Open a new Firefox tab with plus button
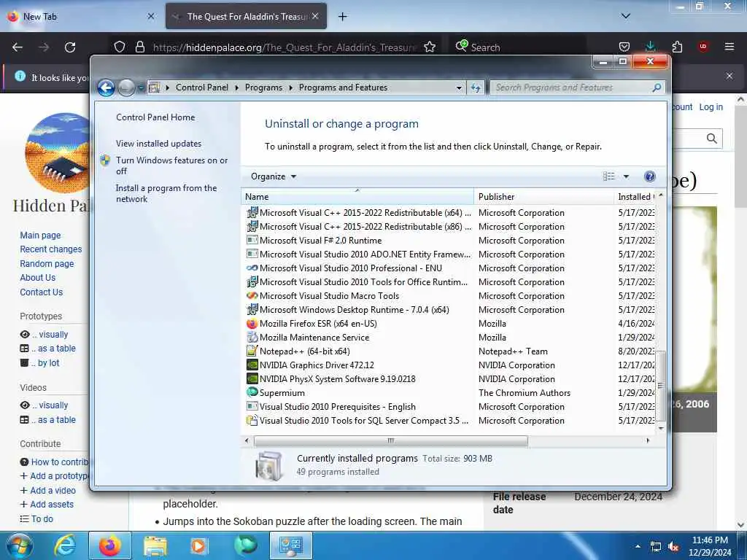The width and height of the screenshot is (747, 560). [342, 16]
